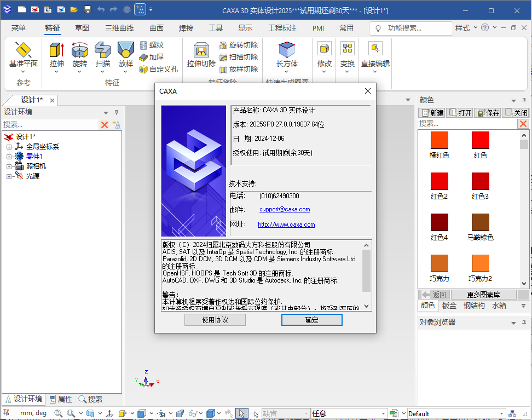The width and height of the screenshot is (532, 420).
Task: Click the 加厚 thicken tool
Action: 152,57
